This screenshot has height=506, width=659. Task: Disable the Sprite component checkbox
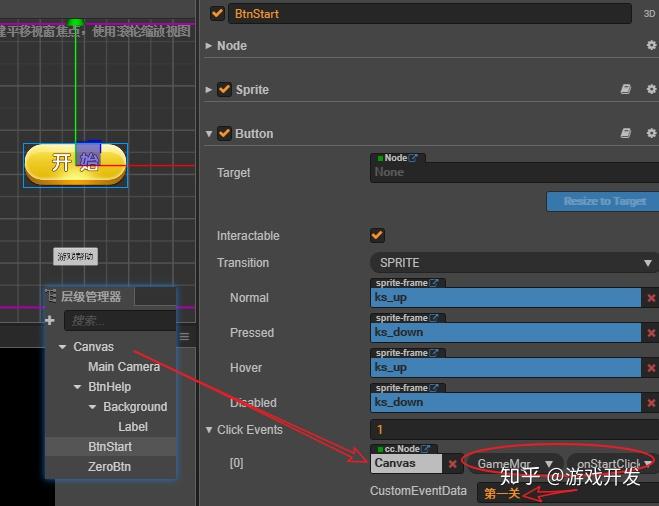224,89
